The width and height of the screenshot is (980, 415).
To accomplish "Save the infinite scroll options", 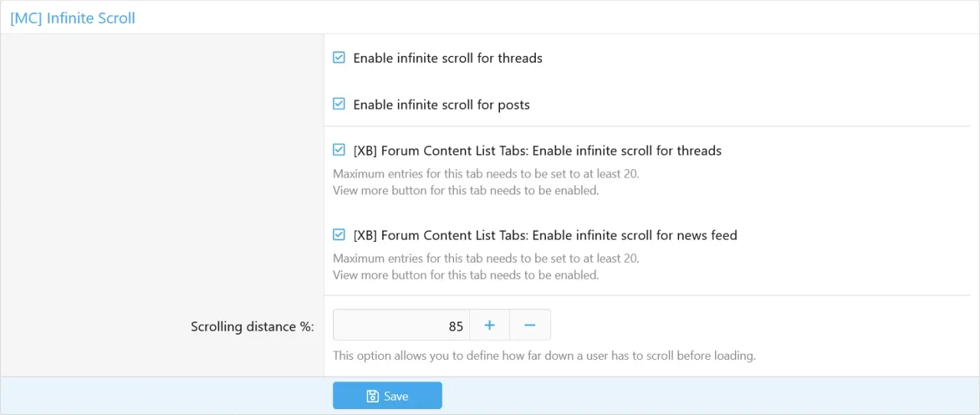I will [x=387, y=396].
